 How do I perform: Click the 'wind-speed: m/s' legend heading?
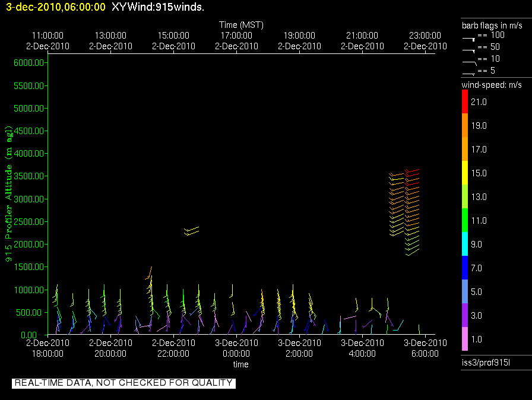492,85
